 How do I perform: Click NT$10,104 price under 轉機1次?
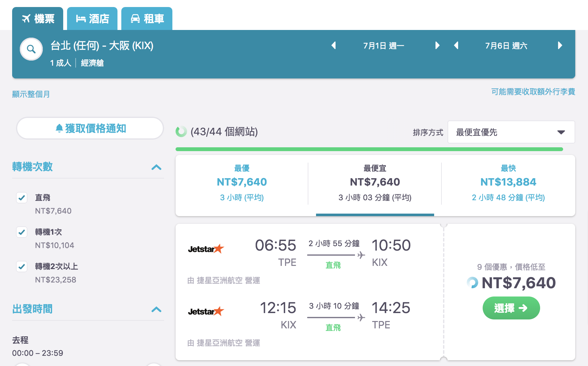tap(55, 245)
